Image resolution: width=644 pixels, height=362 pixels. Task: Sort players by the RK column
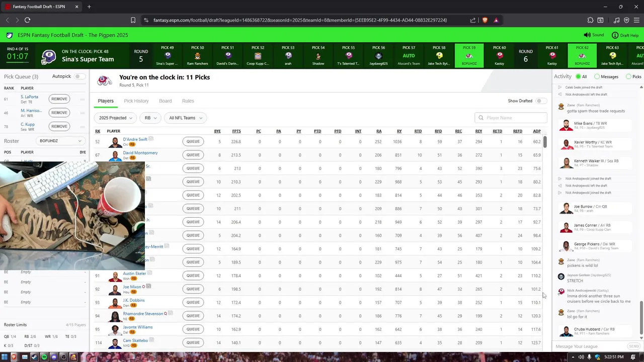click(98, 131)
